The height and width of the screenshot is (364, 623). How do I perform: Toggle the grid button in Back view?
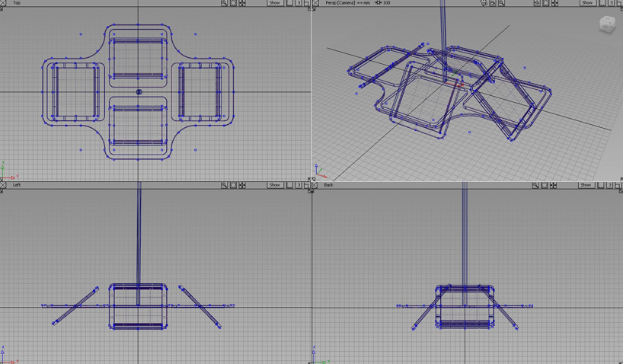coord(601,185)
